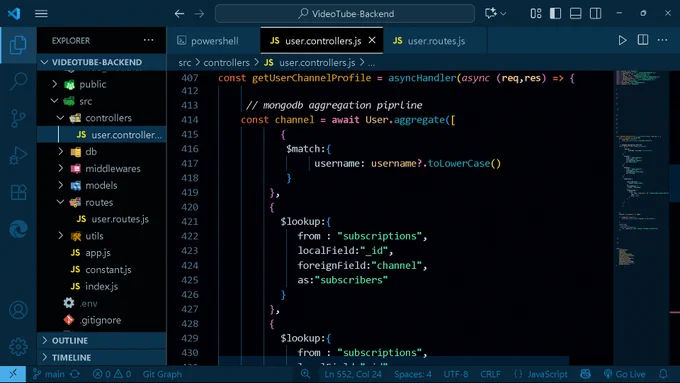Open app.js file in explorer
Screen dimensions: 680x383
point(98,252)
